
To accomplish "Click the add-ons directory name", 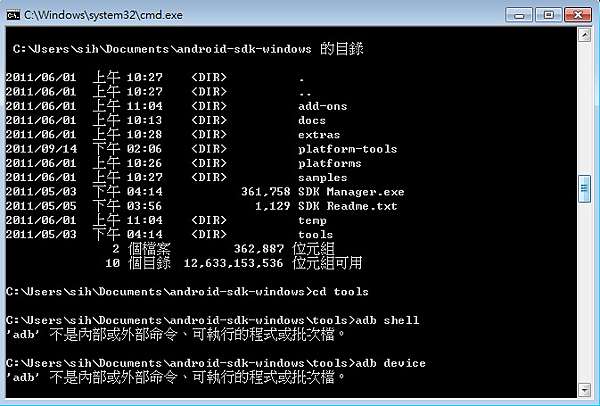I will [323, 106].
